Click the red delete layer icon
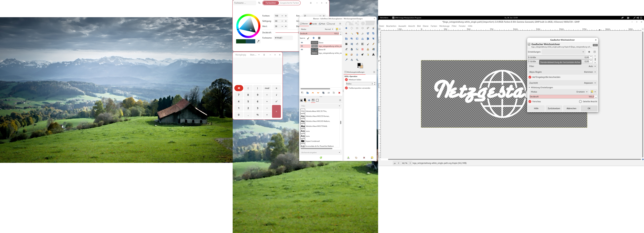This screenshot has width=644, height=233. [339, 93]
